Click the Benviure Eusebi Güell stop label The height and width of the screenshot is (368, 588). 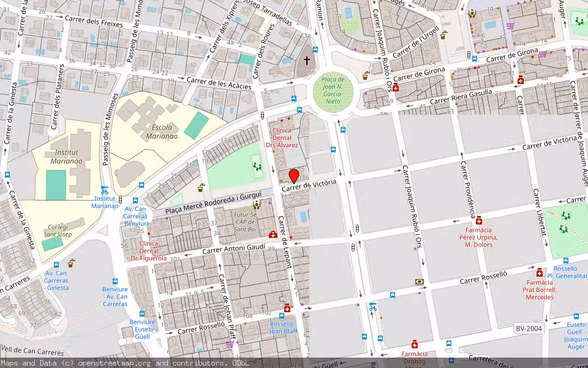pyautogui.click(x=142, y=329)
